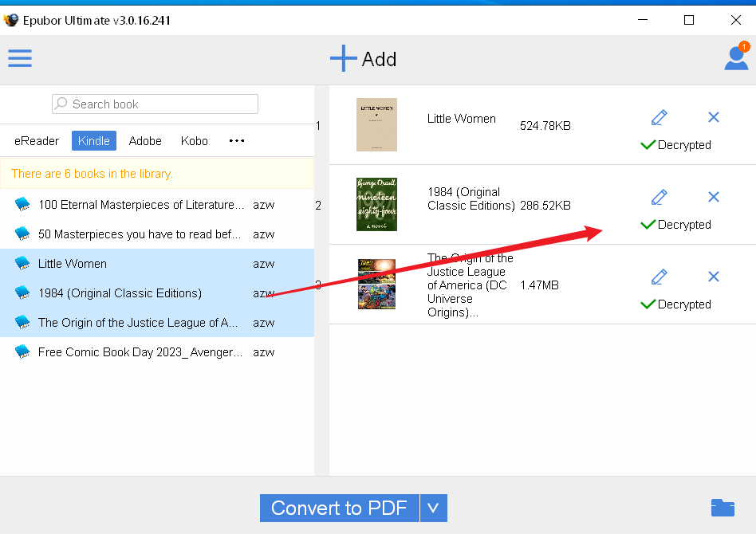The height and width of the screenshot is (534, 756).
Task: Open the user account icon
Action: pyautogui.click(x=736, y=58)
